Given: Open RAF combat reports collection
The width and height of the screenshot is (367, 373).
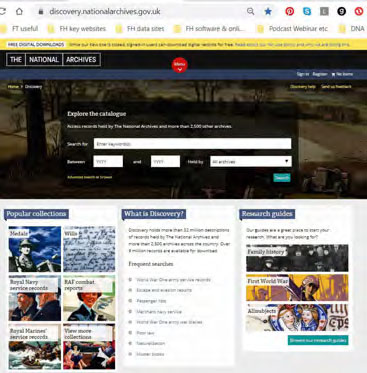Looking at the screenshot, I should [x=89, y=298].
